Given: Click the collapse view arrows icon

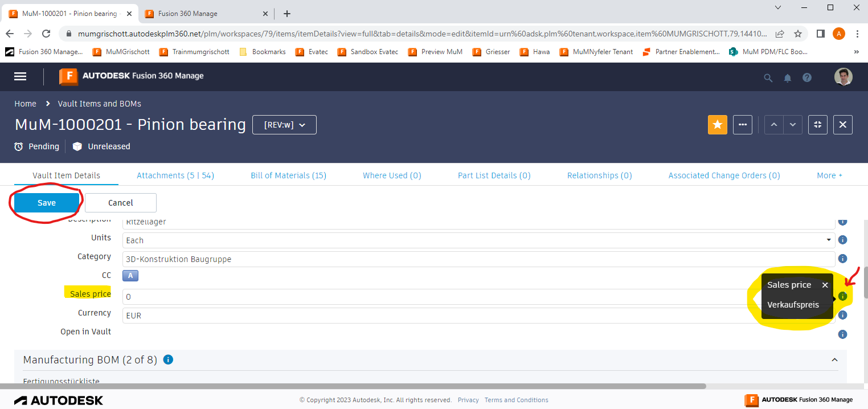Looking at the screenshot, I should point(818,125).
